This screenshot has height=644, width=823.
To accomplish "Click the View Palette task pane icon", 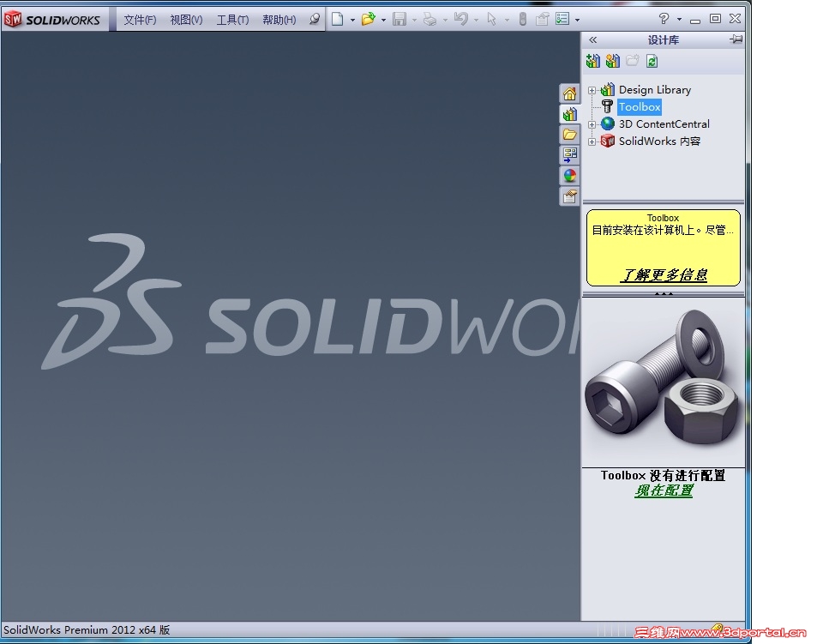I will point(570,154).
